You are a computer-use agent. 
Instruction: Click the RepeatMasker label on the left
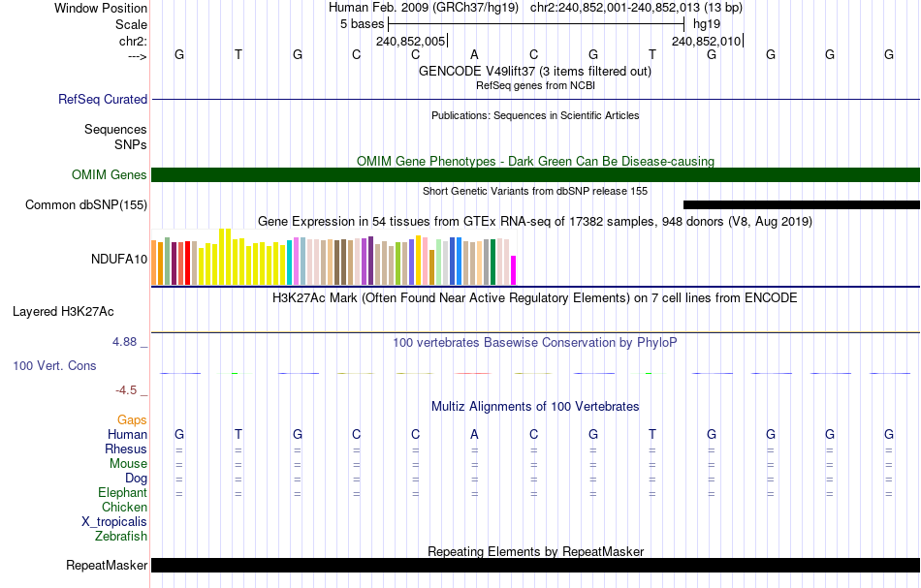[x=107, y=565]
